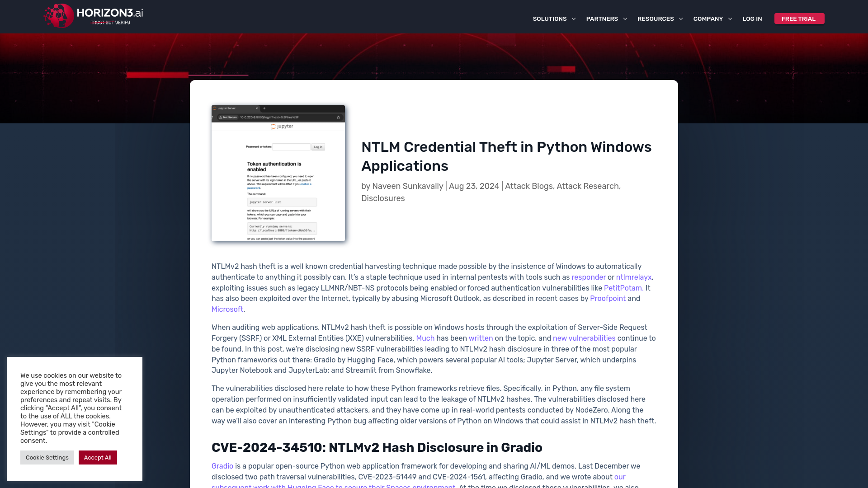Click the Proofpoint reference link

tap(608, 299)
